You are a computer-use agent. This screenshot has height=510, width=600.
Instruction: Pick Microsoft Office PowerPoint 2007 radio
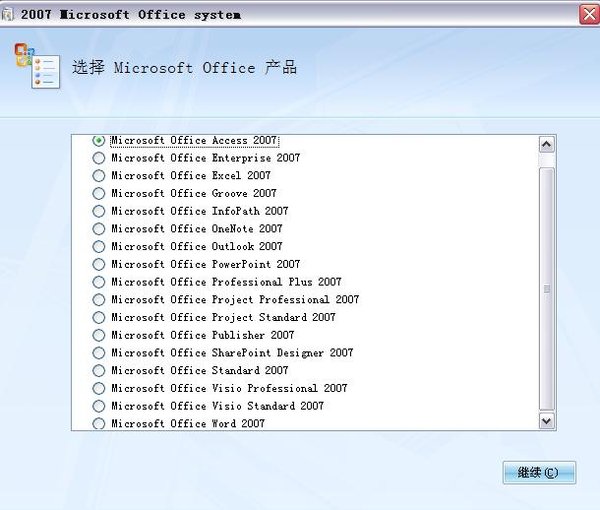pos(98,264)
